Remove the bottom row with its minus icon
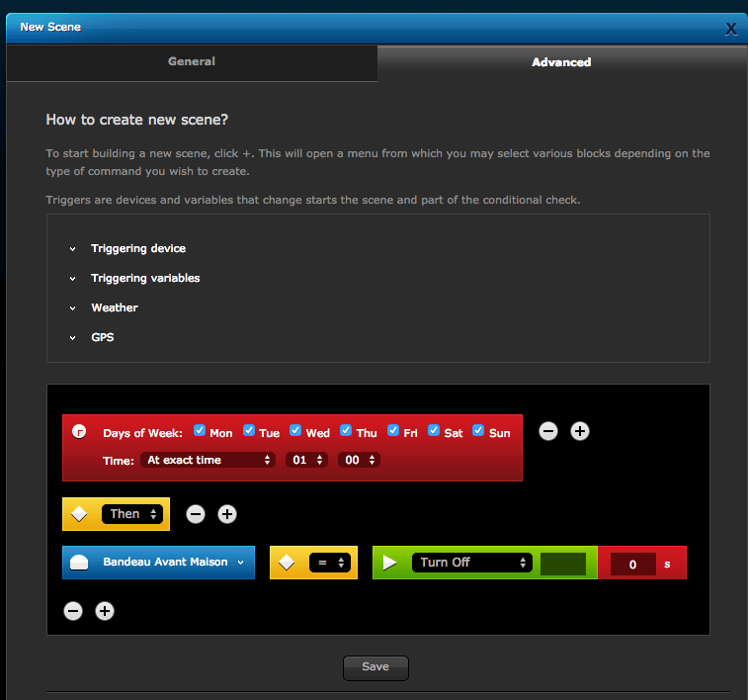Image resolution: width=748 pixels, height=700 pixels. [73, 611]
